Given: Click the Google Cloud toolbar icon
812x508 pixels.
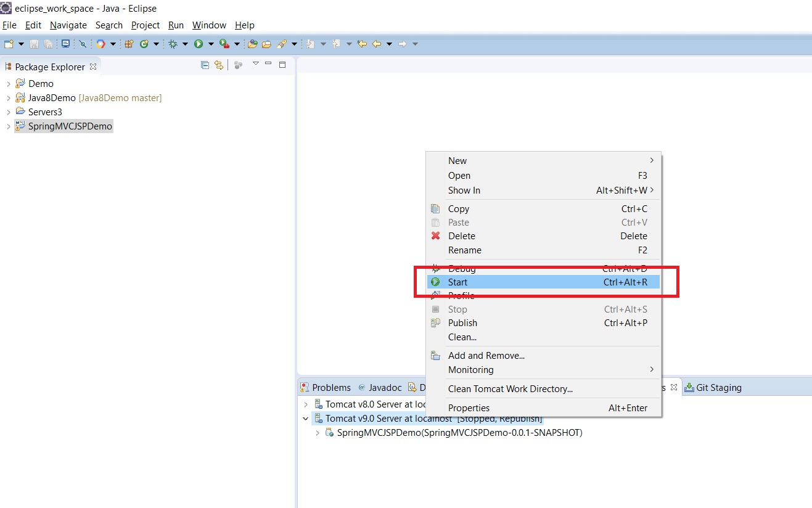Looking at the screenshot, I should 100,44.
